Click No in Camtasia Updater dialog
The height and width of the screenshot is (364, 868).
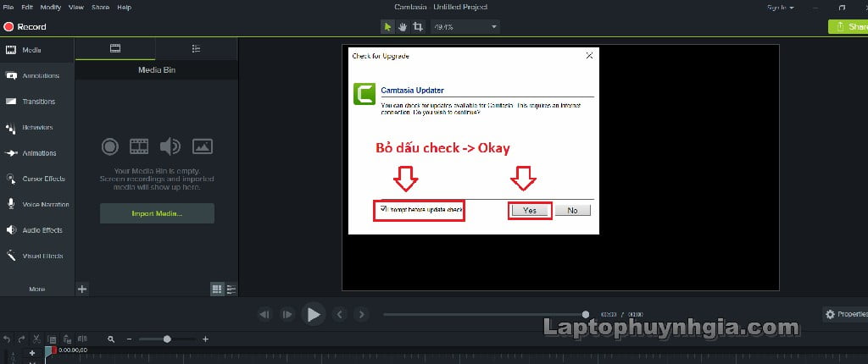[x=572, y=210]
